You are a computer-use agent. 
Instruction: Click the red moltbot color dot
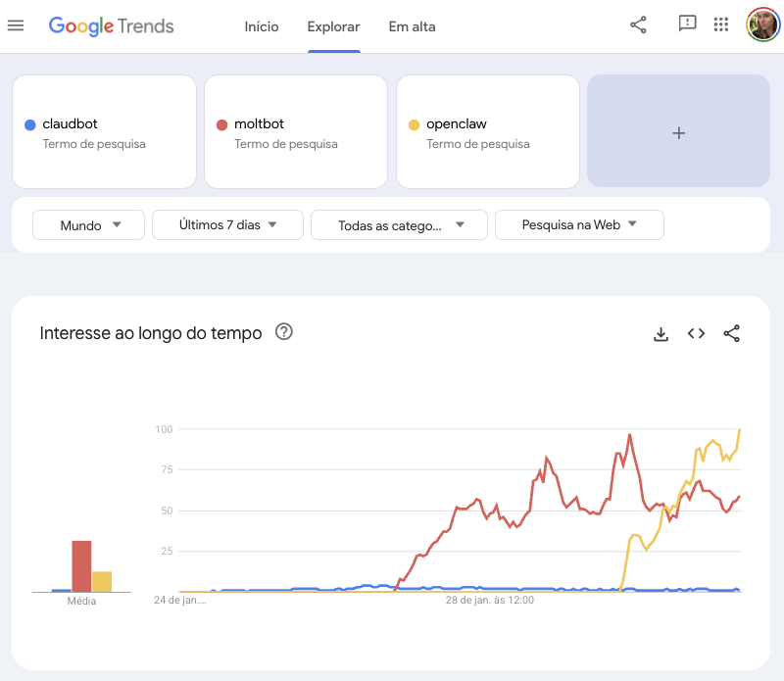pyautogui.click(x=221, y=124)
